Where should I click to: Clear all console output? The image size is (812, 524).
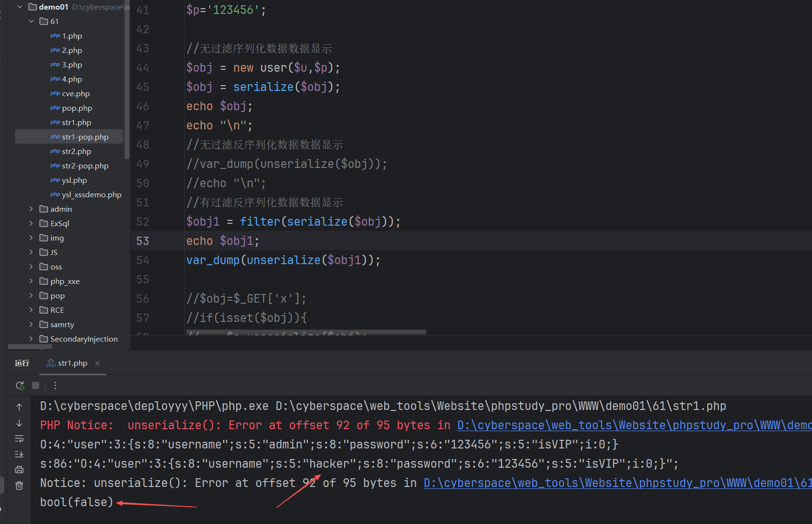[19, 486]
